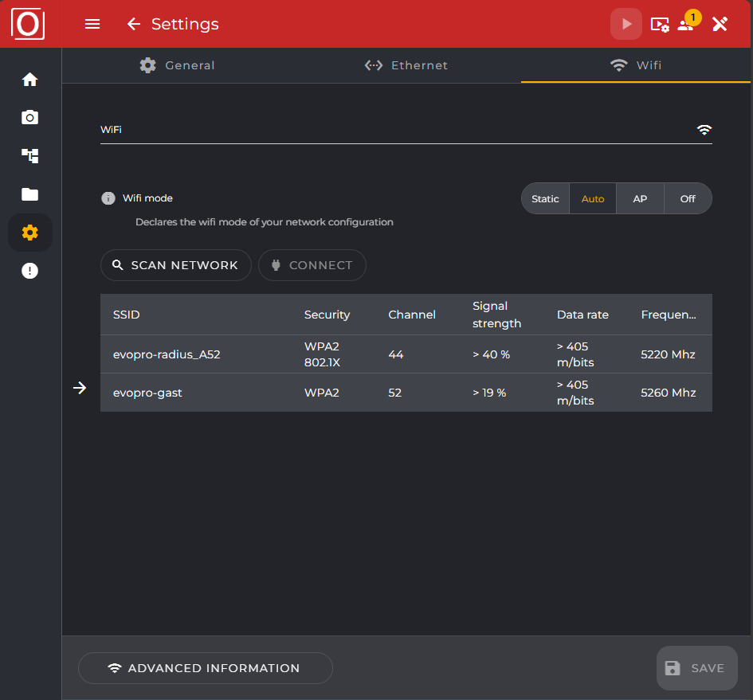Select the evopro-gast network row
The width and height of the screenshot is (753, 700).
click(x=319, y=392)
